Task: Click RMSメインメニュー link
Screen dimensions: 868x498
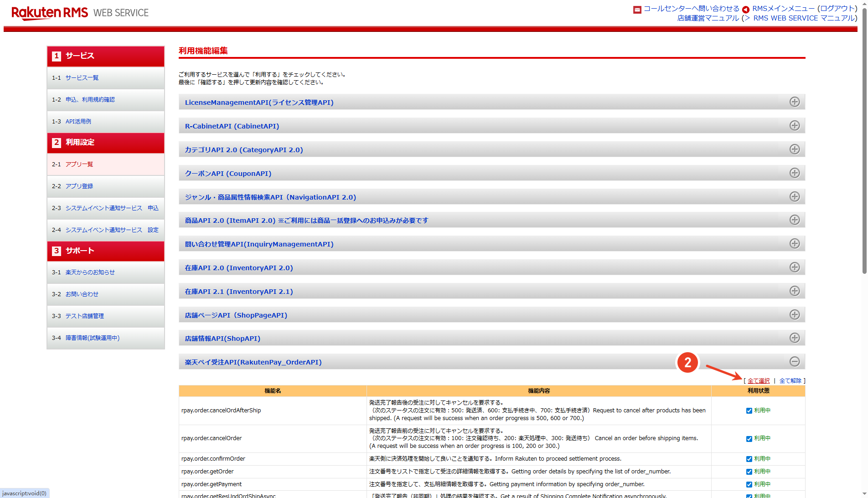Action: 783,9
